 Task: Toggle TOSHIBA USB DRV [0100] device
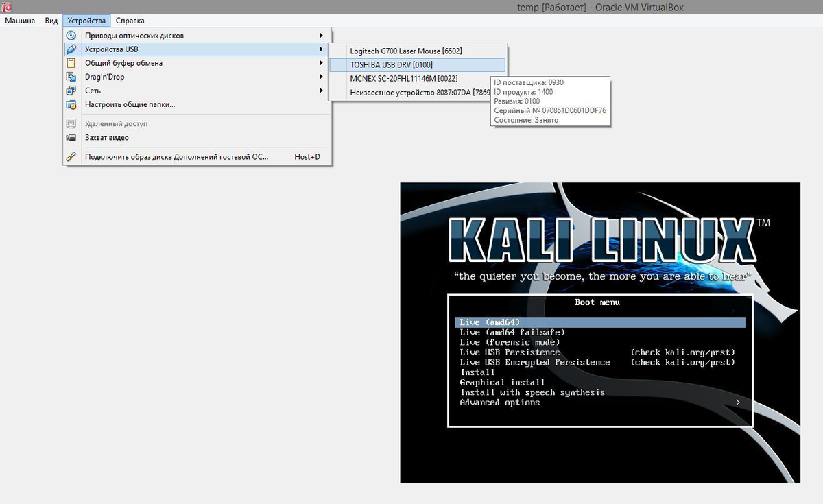tap(418, 64)
